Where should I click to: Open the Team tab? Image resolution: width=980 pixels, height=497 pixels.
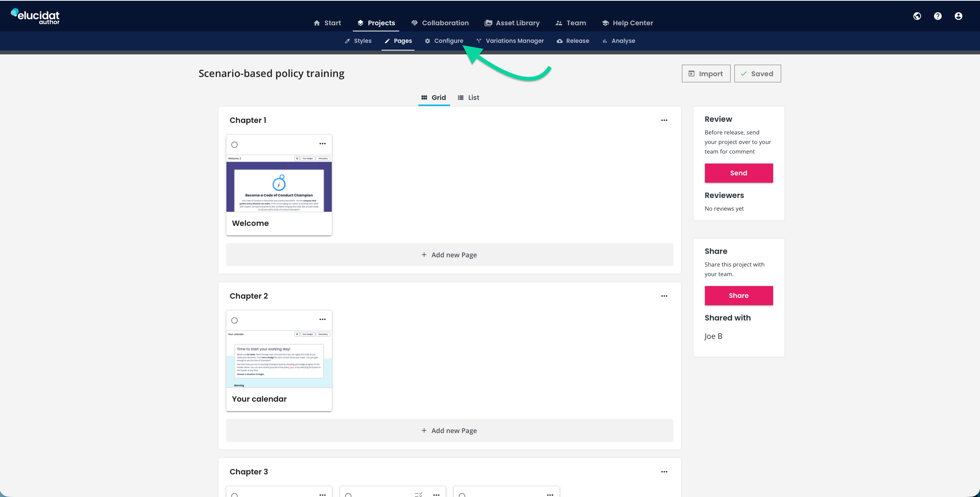(x=571, y=23)
